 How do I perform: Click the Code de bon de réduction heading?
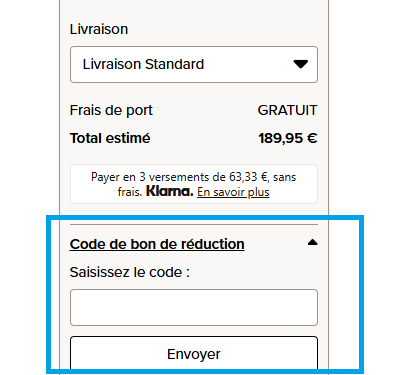157,244
